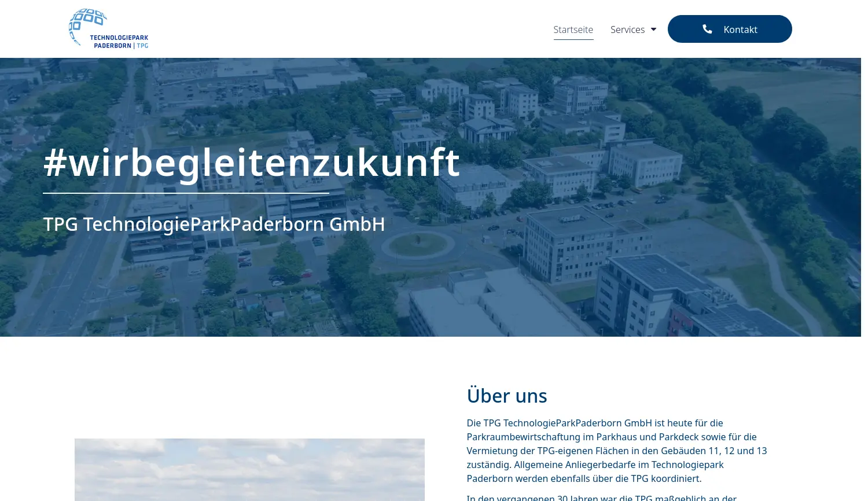Click the underline beneath #wirbegleitenzukunft

click(186, 193)
